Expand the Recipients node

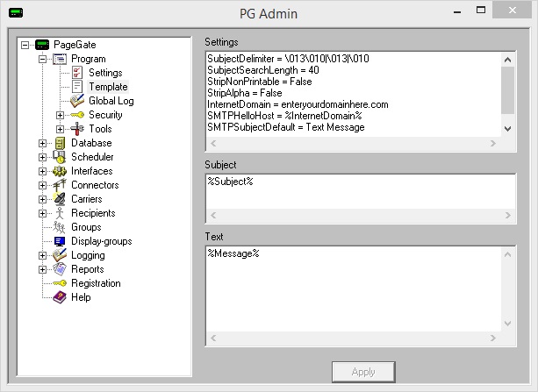42,213
